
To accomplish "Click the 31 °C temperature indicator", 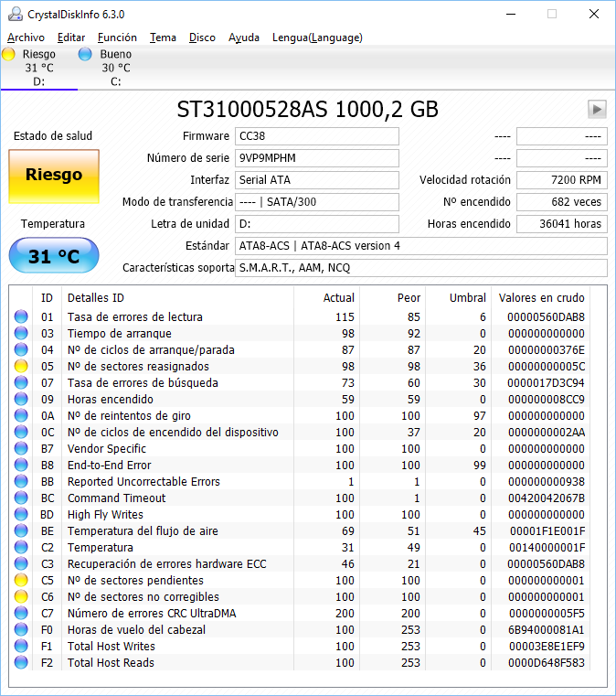I will 54,255.
